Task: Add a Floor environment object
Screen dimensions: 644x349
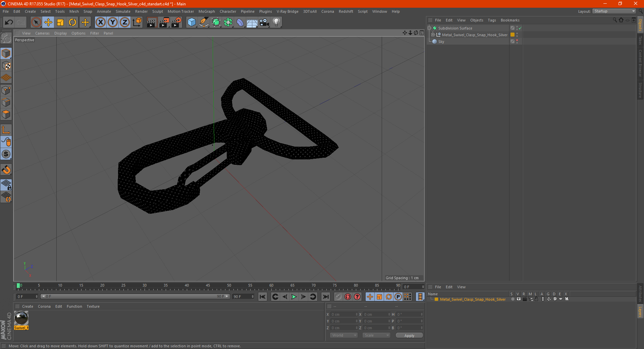Action: [x=252, y=22]
